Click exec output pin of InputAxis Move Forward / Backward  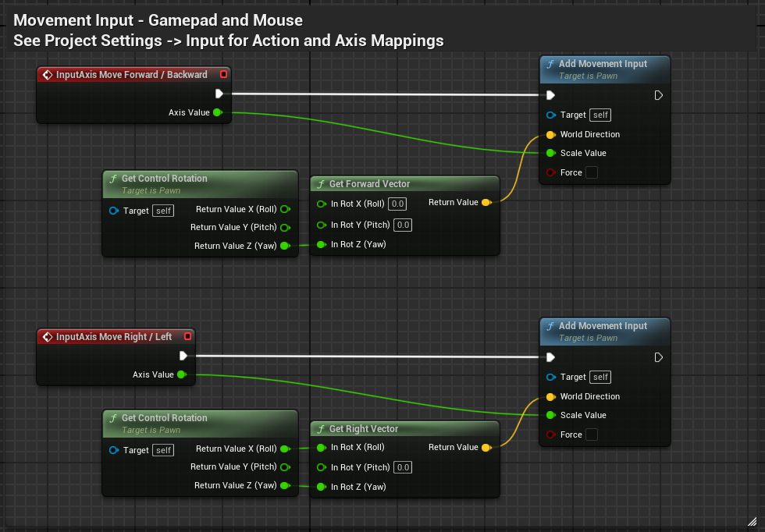[x=219, y=94]
